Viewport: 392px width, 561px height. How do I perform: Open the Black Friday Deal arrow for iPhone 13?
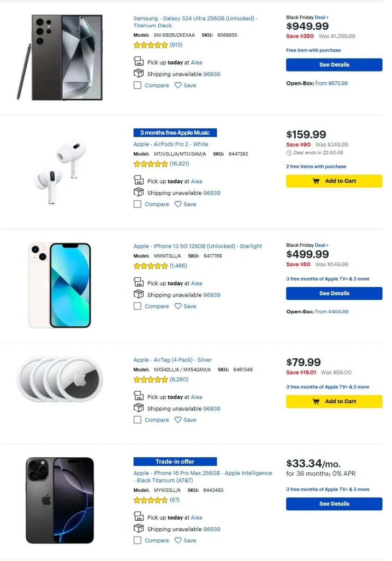click(x=321, y=245)
